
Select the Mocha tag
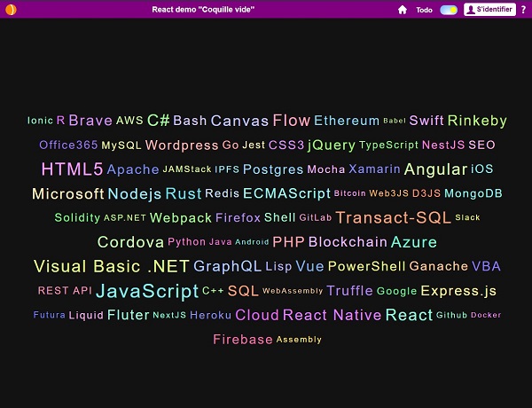(x=325, y=169)
